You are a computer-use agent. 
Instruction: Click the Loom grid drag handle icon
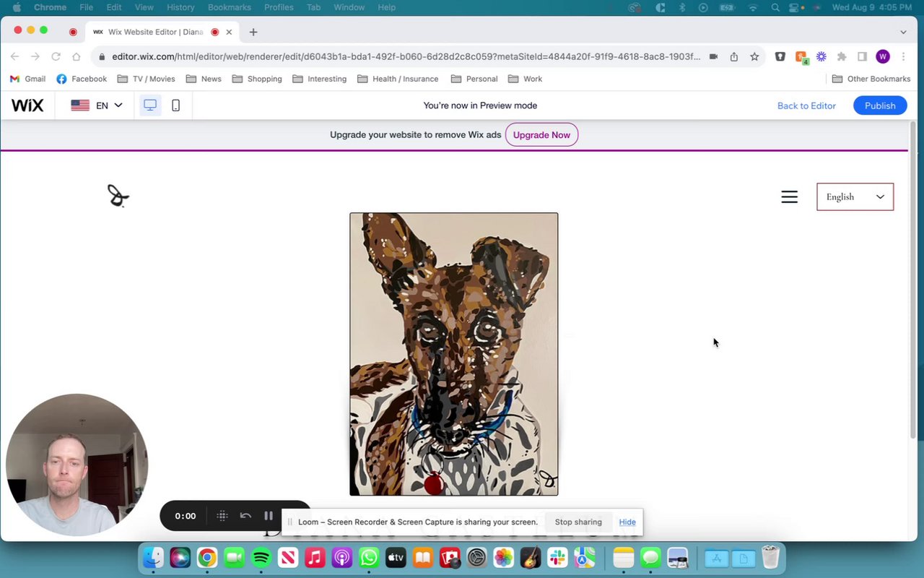coord(222,516)
